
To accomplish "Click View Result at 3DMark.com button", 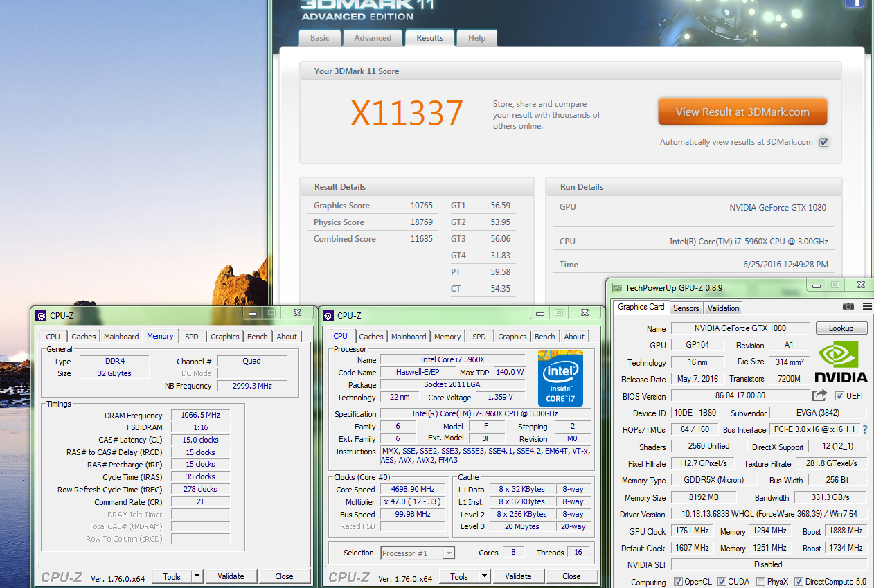I will tap(742, 112).
